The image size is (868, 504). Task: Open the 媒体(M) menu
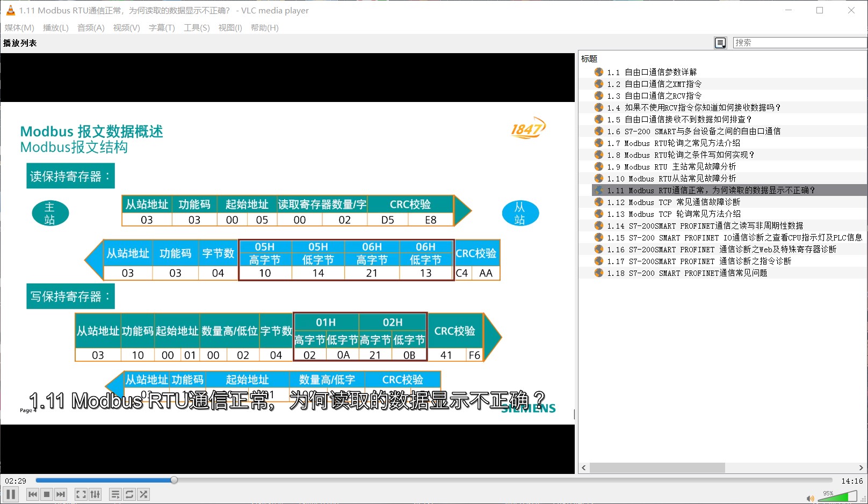19,27
